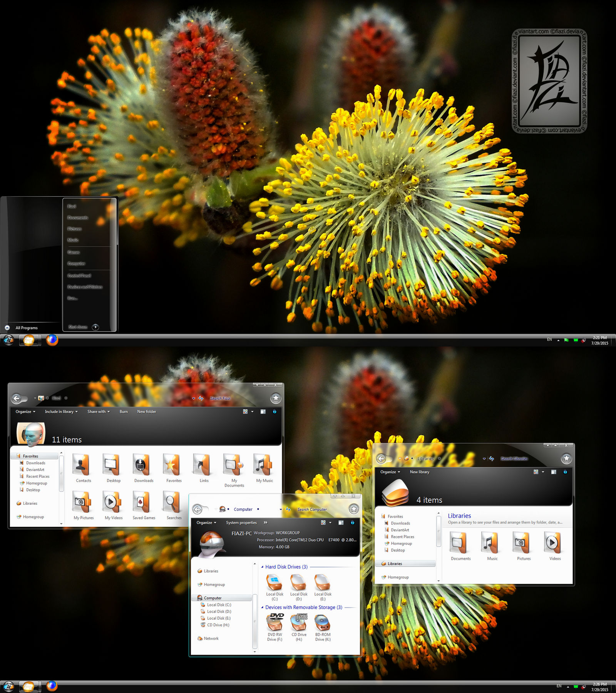The height and width of the screenshot is (693, 616).
Task: Expand the Include in library dropdown
Action: coord(61,412)
